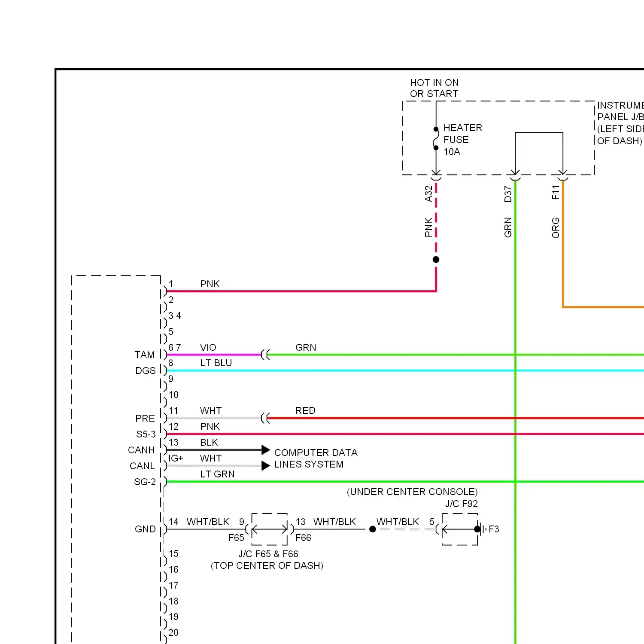Click the splice dot on the dashed PNK wire
Screen dimensions: 644x644
(x=436, y=259)
